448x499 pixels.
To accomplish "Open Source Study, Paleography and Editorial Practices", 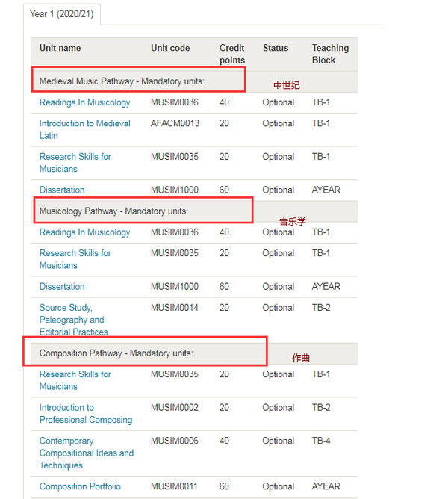I will [x=73, y=320].
